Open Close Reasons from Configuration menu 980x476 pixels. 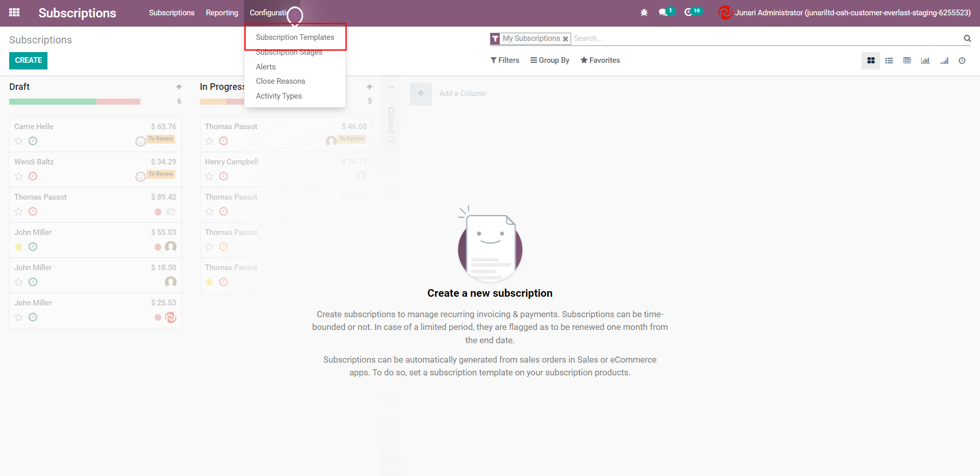[x=280, y=81]
